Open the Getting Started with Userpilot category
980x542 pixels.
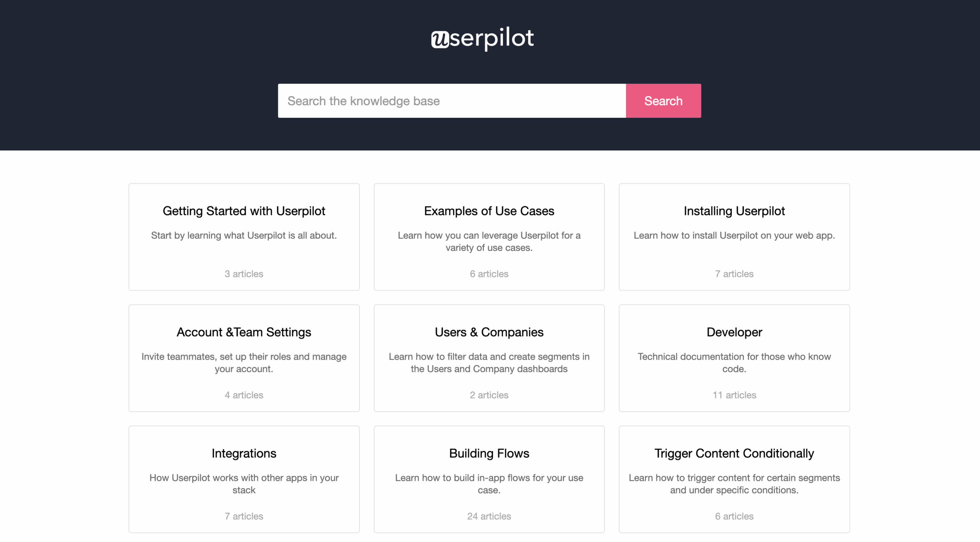tap(244, 211)
